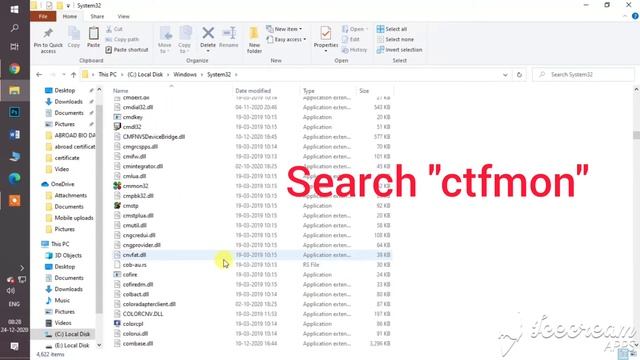Open the taskbar search icon
Image resolution: width=640 pixels, height=360 pixels.
(14, 28)
